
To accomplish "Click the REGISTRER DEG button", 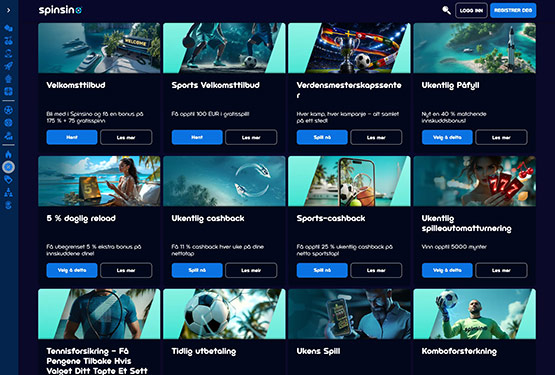I will [x=513, y=10].
